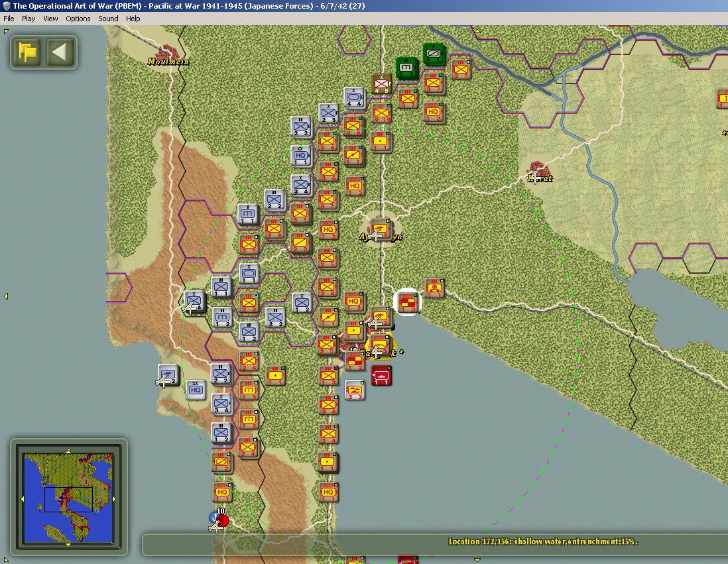Viewport: 728px width, 564px height.
Task: Select the Japanese unit with person symbol
Action: [x=434, y=288]
